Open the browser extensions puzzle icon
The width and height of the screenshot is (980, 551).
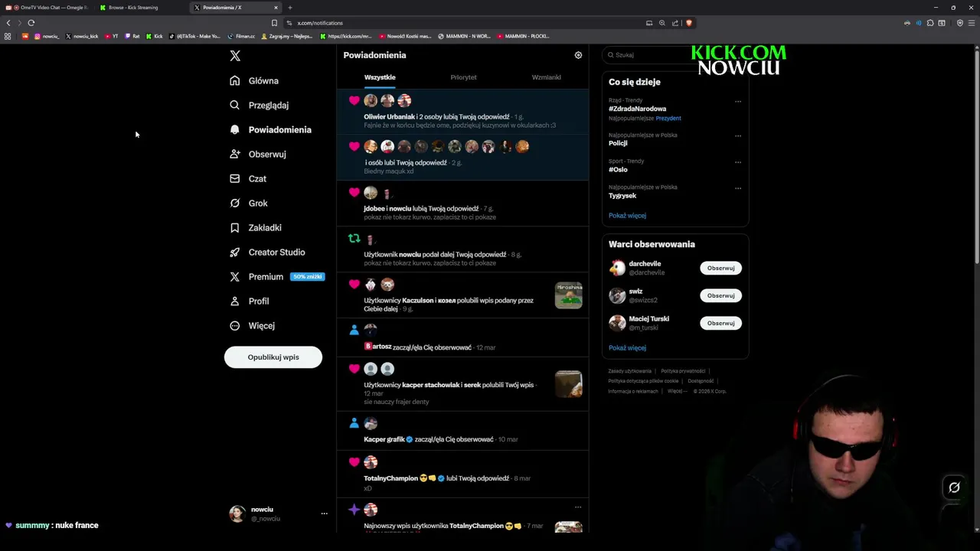click(930, 23)
